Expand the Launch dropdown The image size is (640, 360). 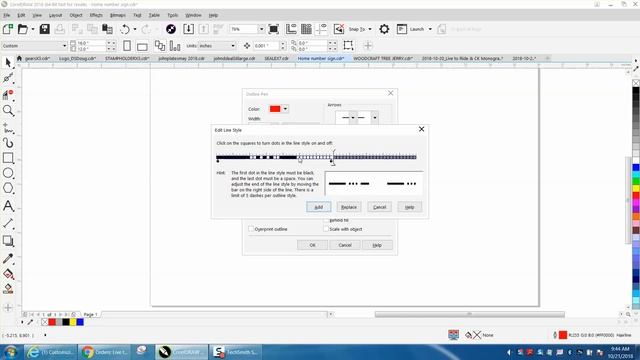430,29
